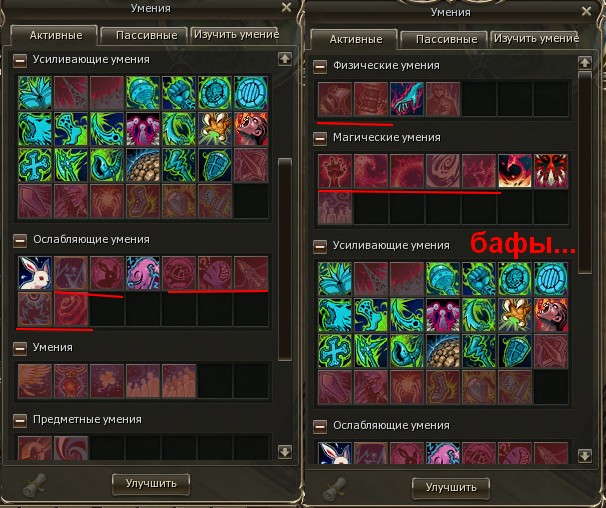The height and width of the screenshot is (508, 606).
Task: Click flaming phoenix magic skill icon
Action: [x=515, y=171]
